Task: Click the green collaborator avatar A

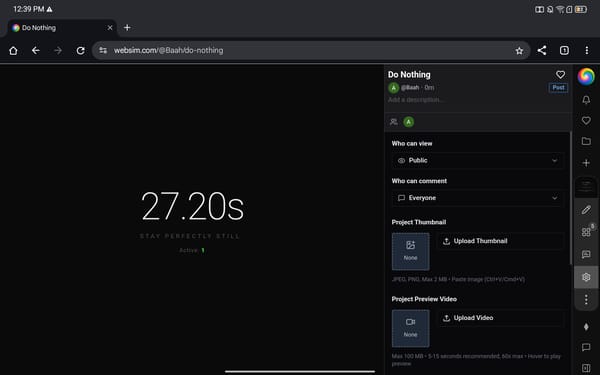Action: coord(409,122)
